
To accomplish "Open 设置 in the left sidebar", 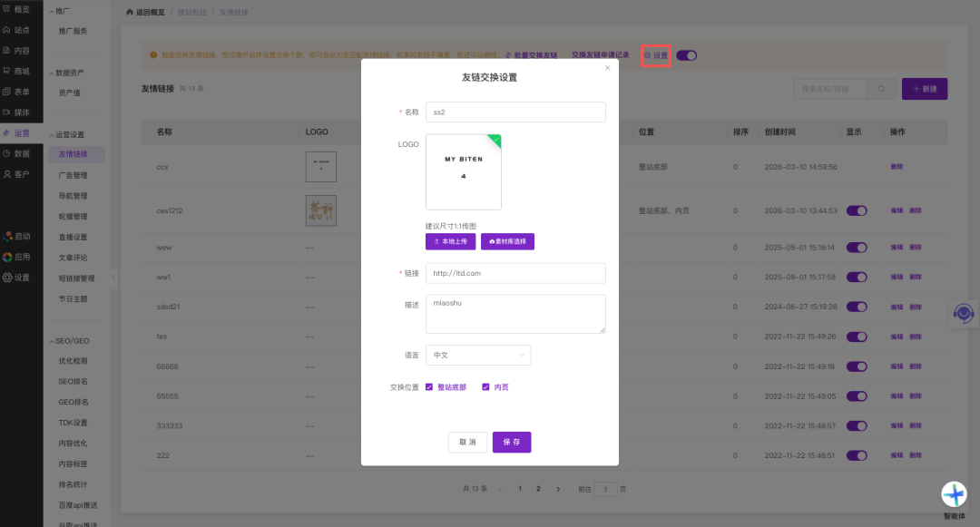I will pyautogui.click(x=17, y=278).
